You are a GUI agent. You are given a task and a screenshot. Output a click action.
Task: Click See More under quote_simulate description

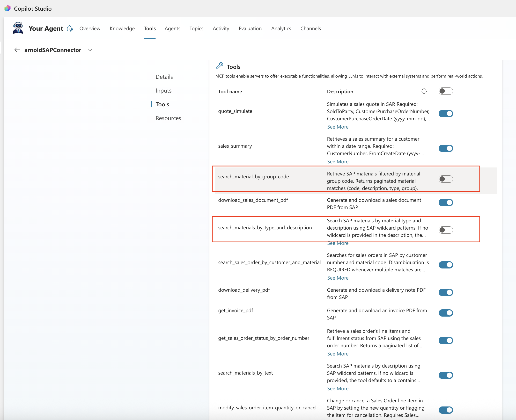click(338, 127)
